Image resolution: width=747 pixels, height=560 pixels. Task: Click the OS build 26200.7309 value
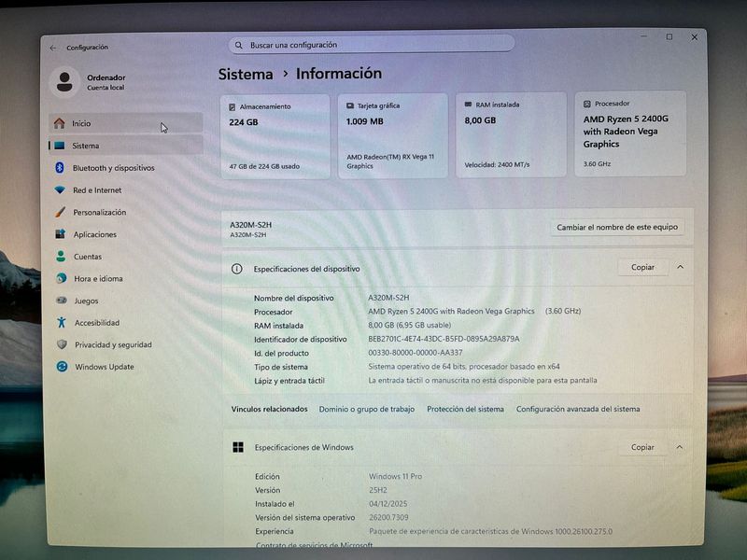click(388, 517)
